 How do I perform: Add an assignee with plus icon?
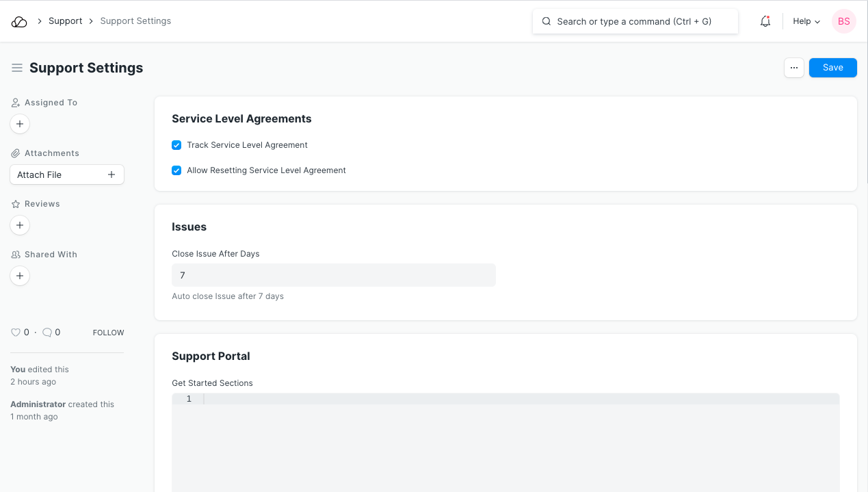click(x=20, y=124)
